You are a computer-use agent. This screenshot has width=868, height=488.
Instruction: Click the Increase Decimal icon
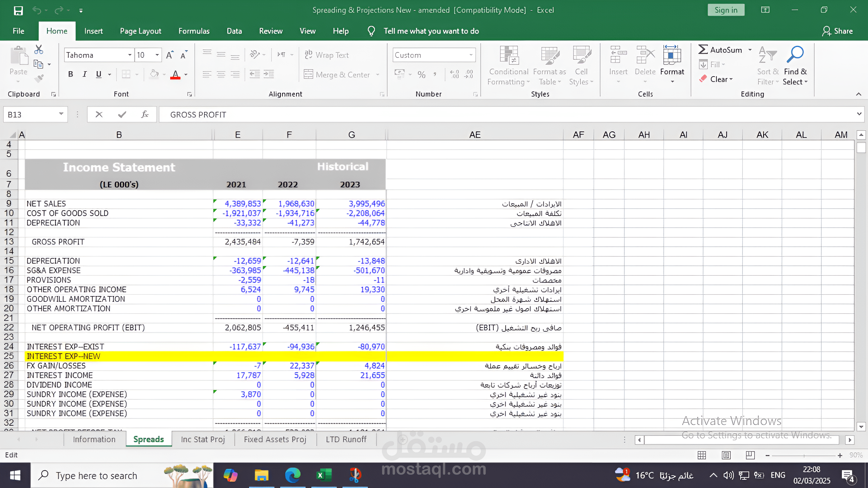tap(455, 74)
